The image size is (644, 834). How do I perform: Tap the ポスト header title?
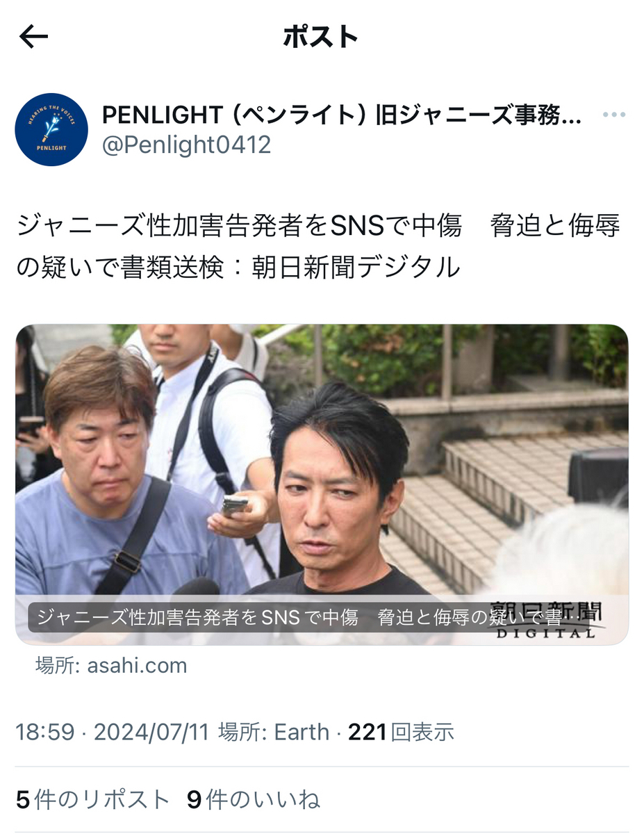click(321, 38)
